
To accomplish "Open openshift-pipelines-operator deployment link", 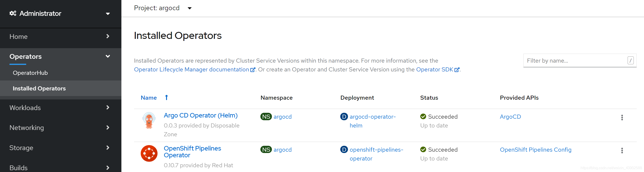I will click(376, 154).
